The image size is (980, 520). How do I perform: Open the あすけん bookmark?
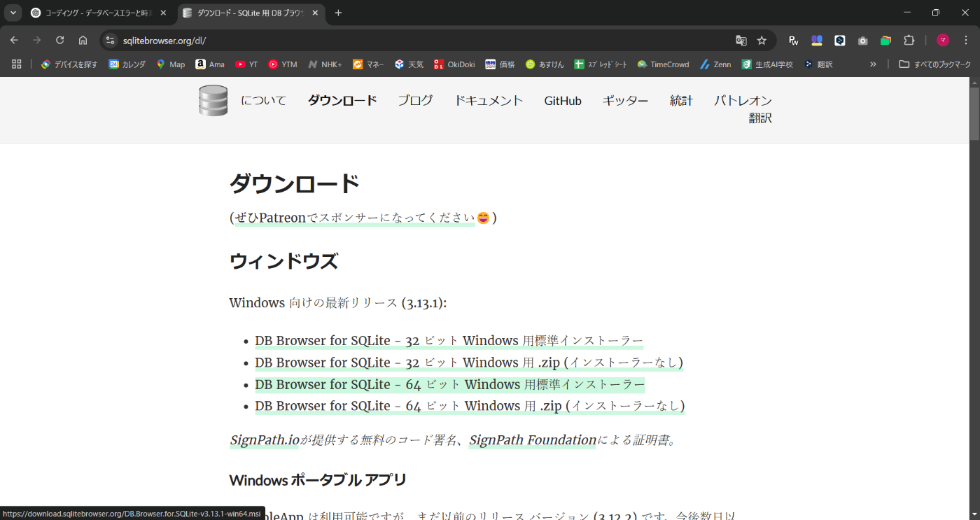(x=545, y=64)
